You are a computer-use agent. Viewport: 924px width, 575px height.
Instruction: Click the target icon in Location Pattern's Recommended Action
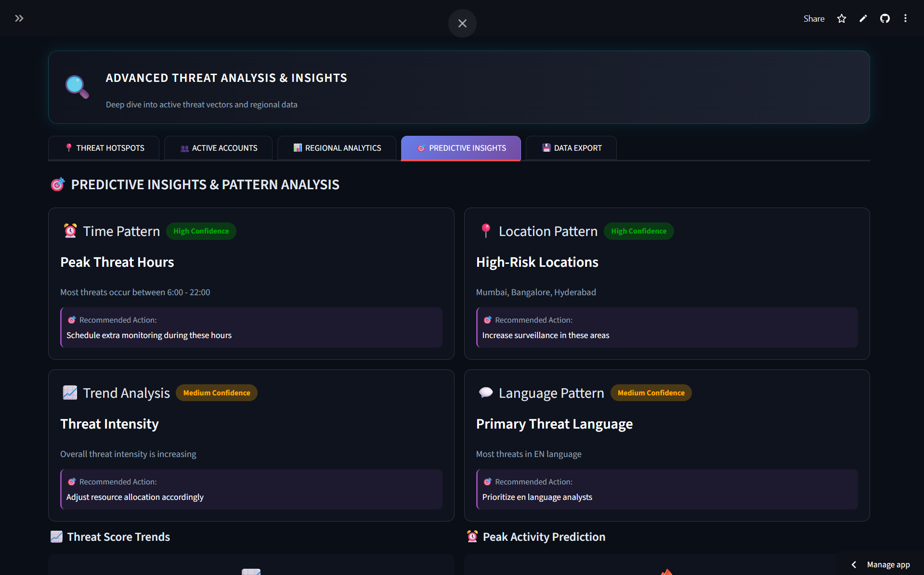(x=488, y=320)
